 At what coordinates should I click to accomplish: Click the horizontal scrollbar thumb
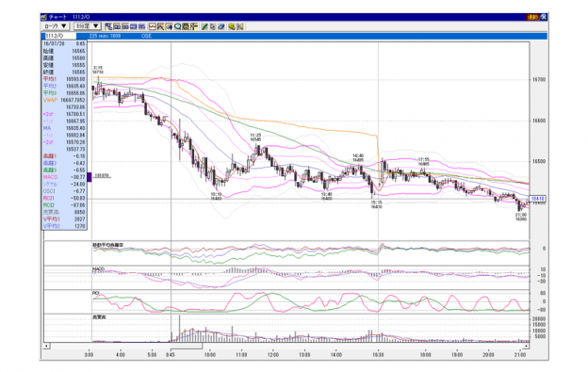tap(186, 346)
